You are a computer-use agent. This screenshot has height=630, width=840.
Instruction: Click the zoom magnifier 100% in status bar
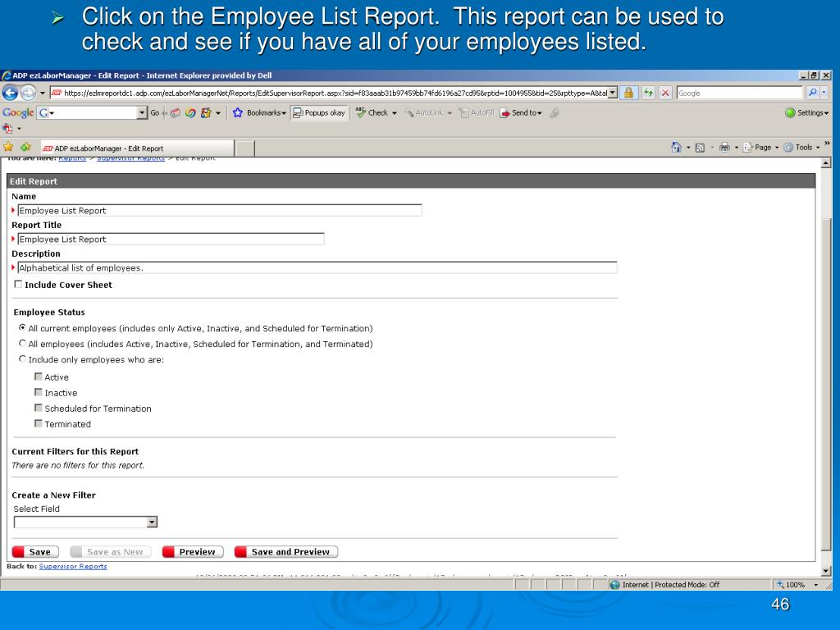pos(781,584)
